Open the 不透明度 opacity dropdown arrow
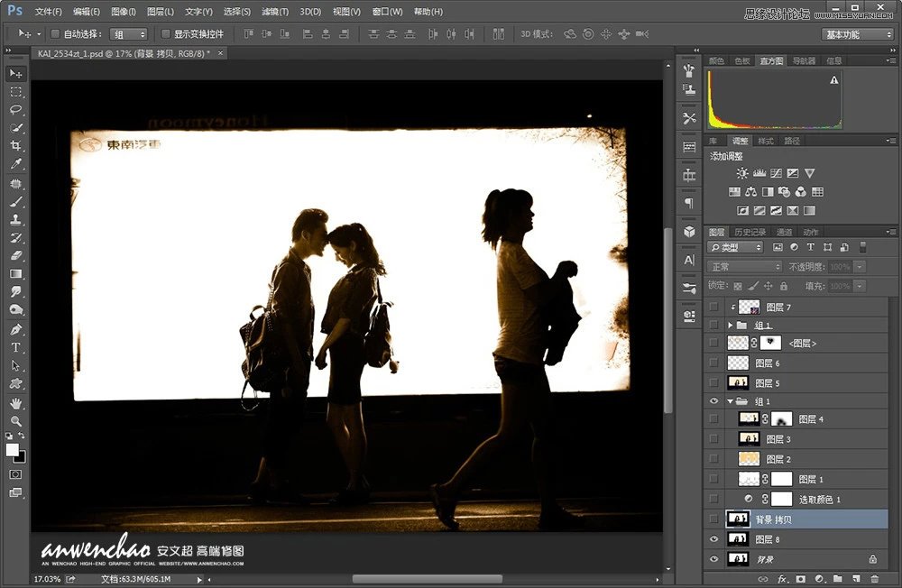Viewport: 902px width, 588px height. tap(860, 267)
